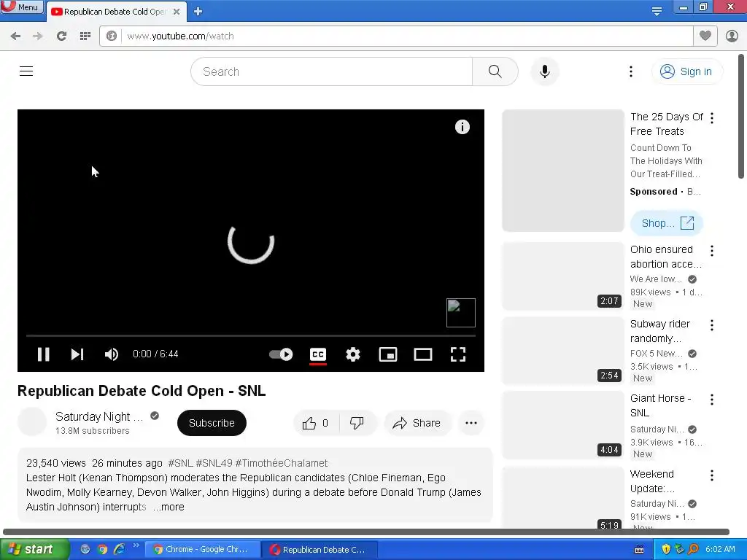Open YouTube settings three-dot menu
Viewport: 747px width, 560px height.
(631, 71)
